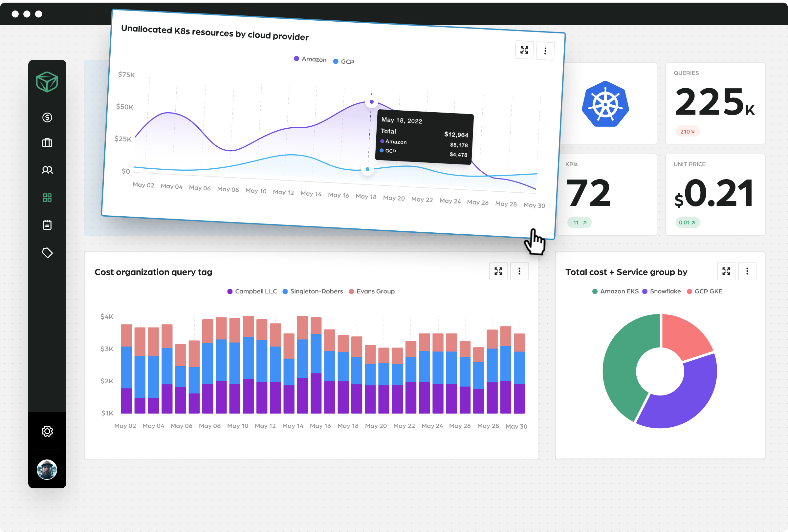This screenshot has height=532, width=788.
Task: Open settings gear icon
Action: (46, 431)
